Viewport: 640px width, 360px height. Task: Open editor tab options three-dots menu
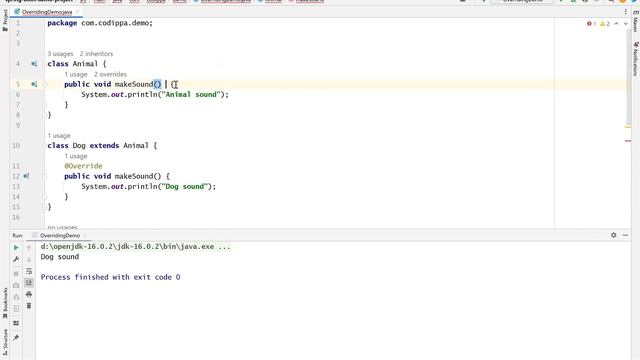(625, 12)
